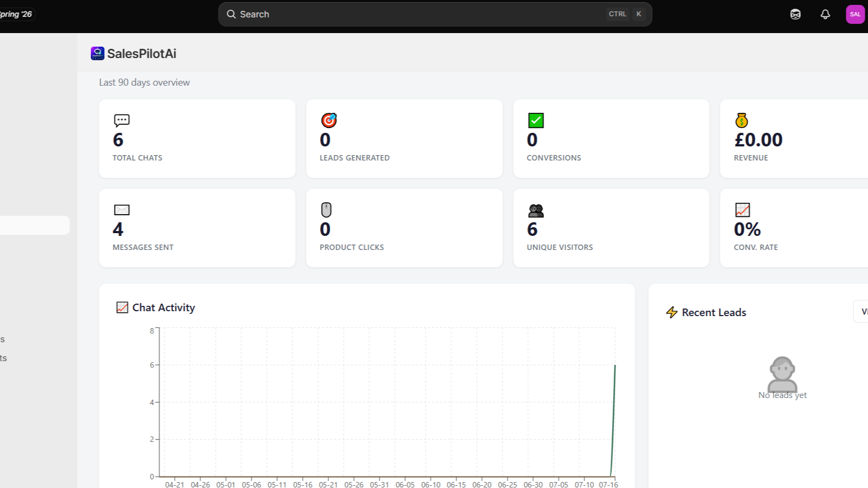Screen dimensions: 868x488
Task: Open the notifications bell
Action: [825, 14]
